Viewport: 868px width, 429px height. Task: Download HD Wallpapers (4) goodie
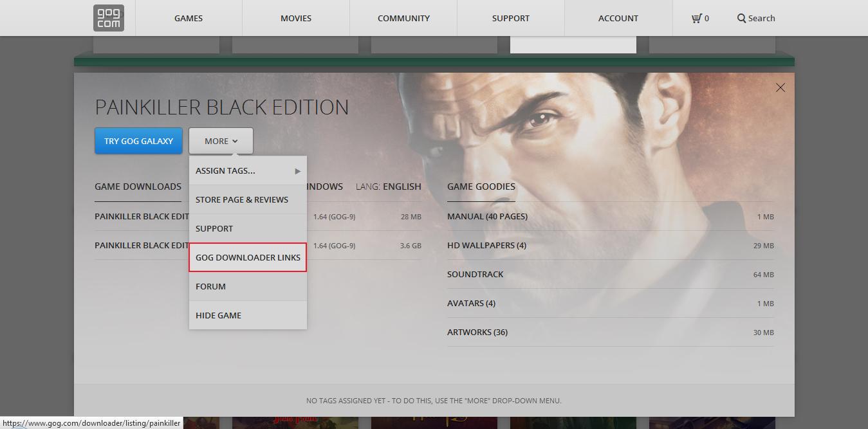[x=611, y=246]
